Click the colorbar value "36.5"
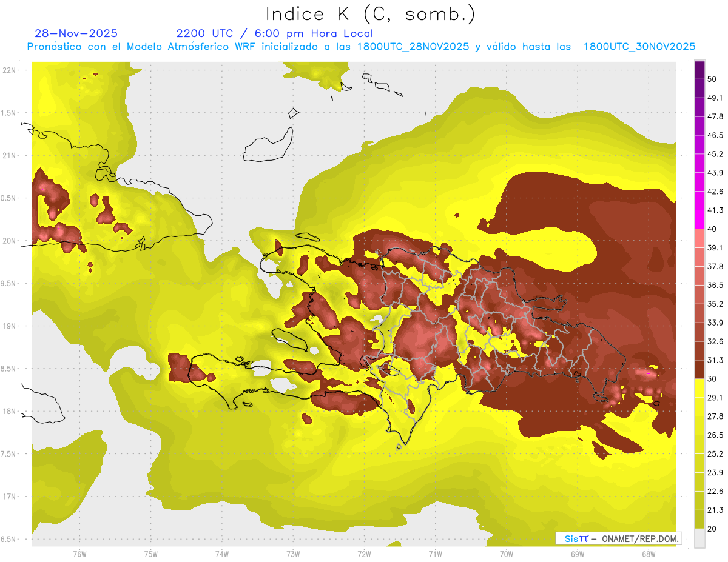 715,285
